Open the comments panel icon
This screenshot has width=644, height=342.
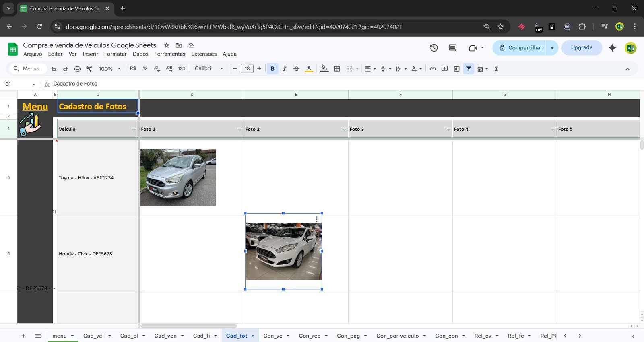452,48
